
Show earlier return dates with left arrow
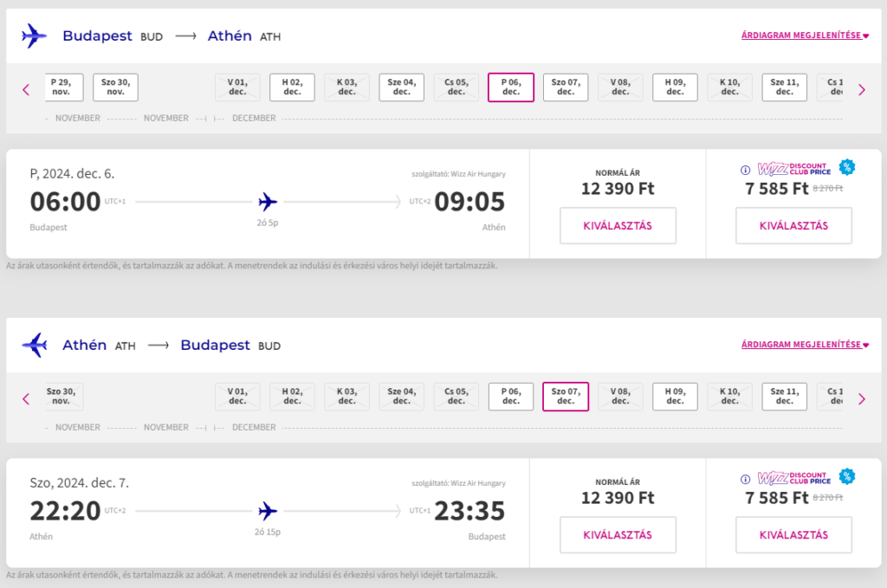coord(26,399)
